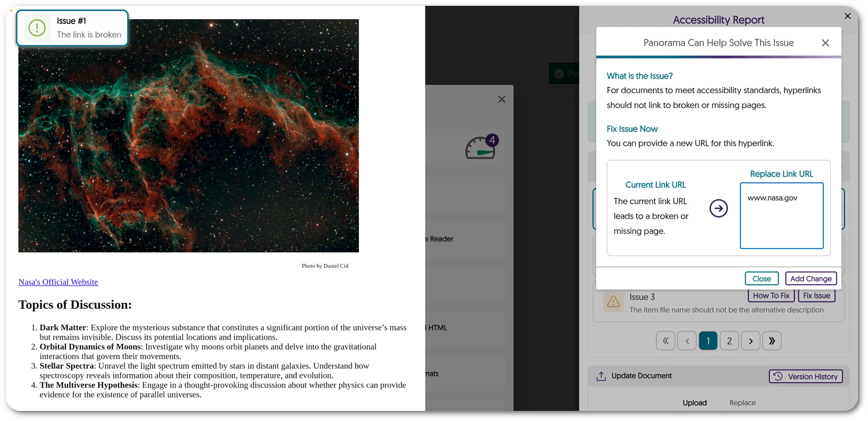Click the speedometer gauge icon with badge
This screenshot has height=421, width=868.
(481, 148)
